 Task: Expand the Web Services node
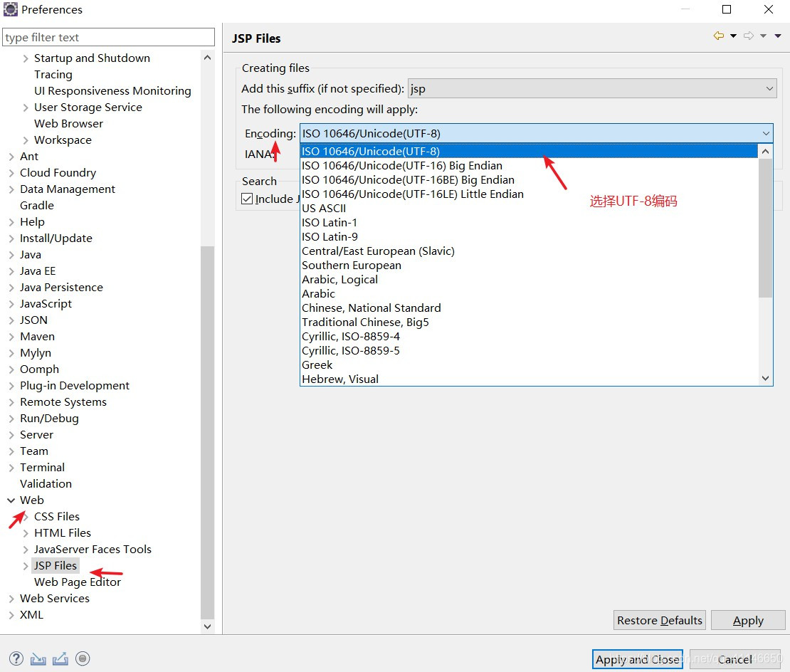tap(11, 599)
